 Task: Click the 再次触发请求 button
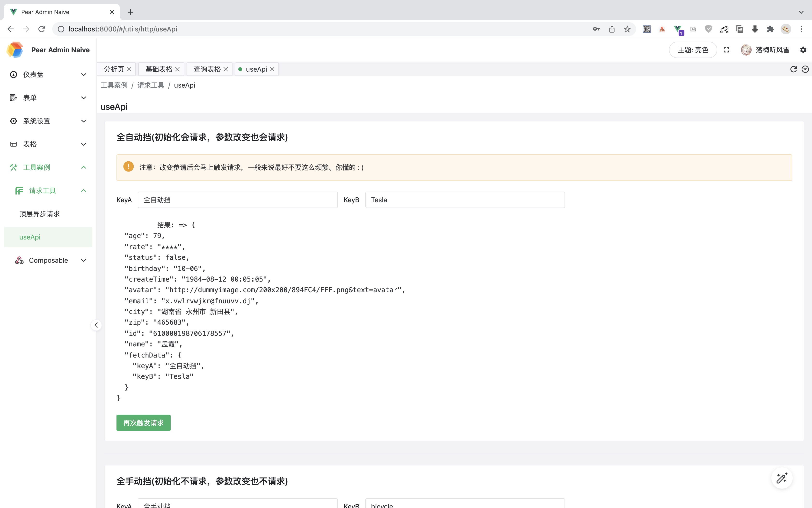(143, 423)
